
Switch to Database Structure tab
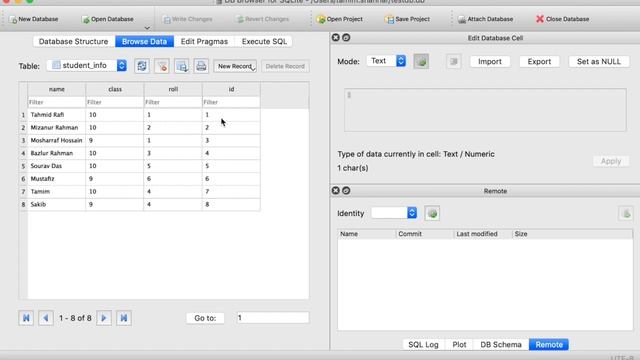point(73,42)
